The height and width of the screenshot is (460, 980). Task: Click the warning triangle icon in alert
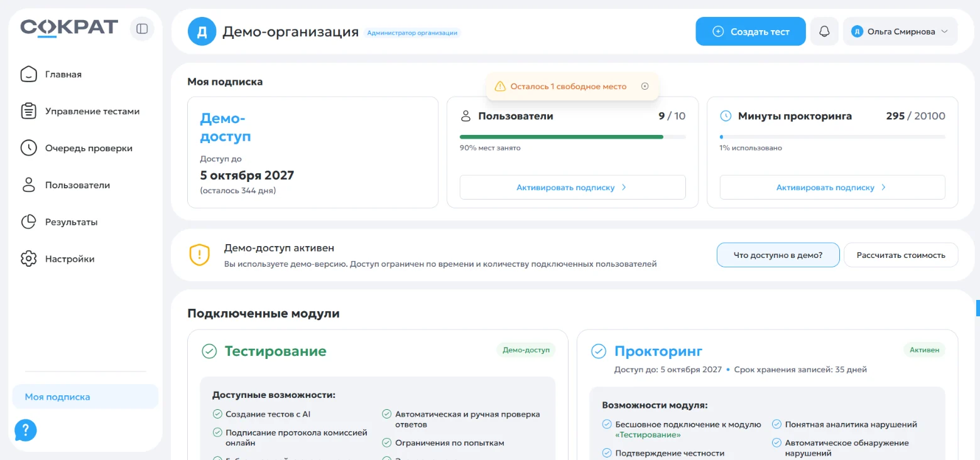[x=500, y=86]
